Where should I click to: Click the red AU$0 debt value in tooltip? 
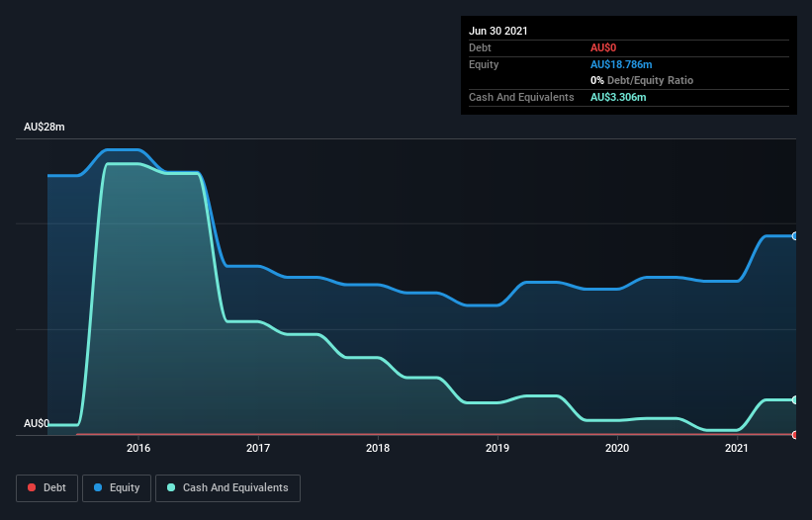[603, 47]
